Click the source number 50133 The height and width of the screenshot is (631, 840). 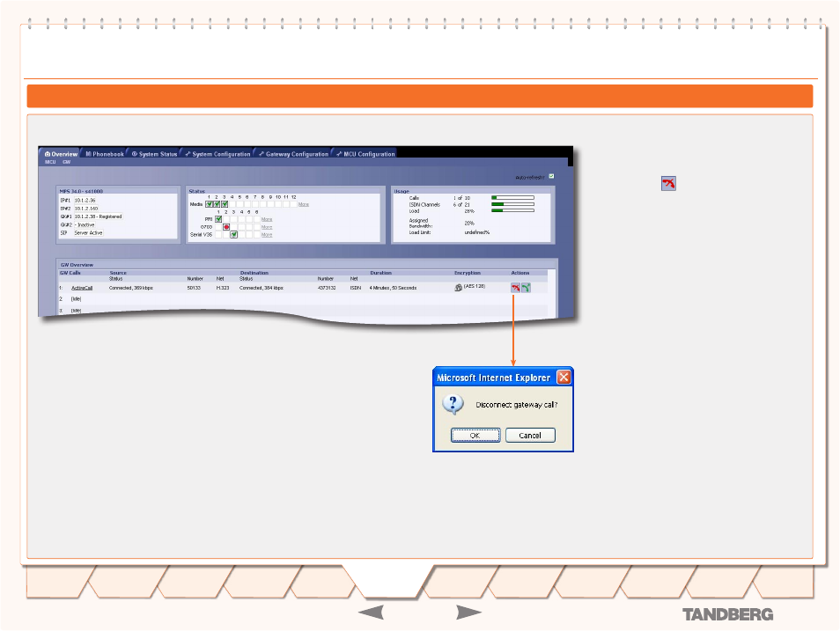coord(194,288)
